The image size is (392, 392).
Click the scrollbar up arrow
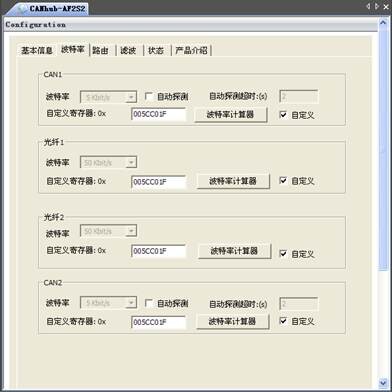pos(383,22)
